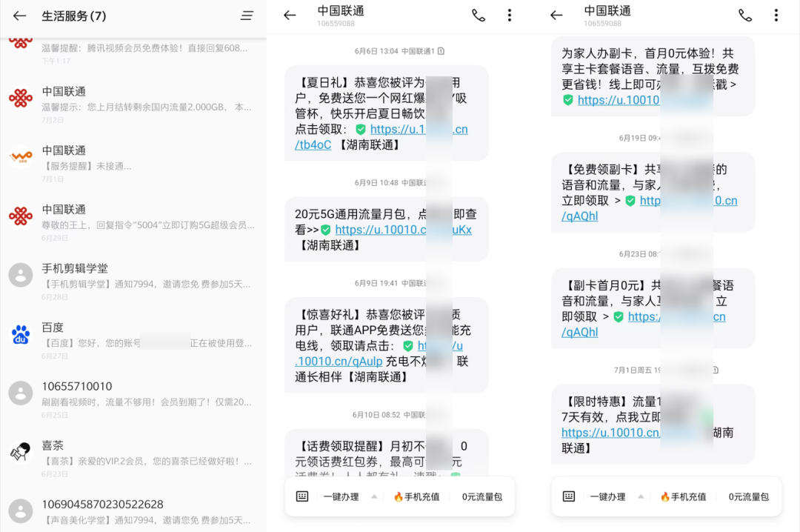Open the three-dot overflow menu in right conversation
800x532 pixels.
(x=776, y=15)
